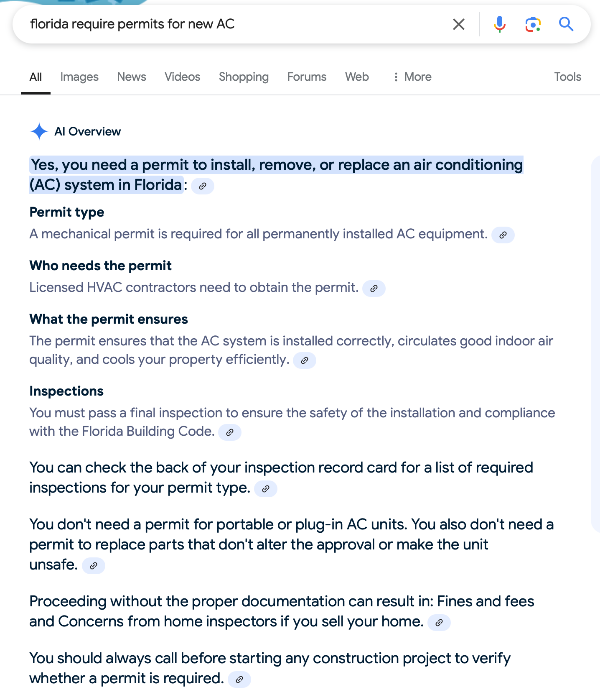Start voice search with microphone icon

point(499,24)
